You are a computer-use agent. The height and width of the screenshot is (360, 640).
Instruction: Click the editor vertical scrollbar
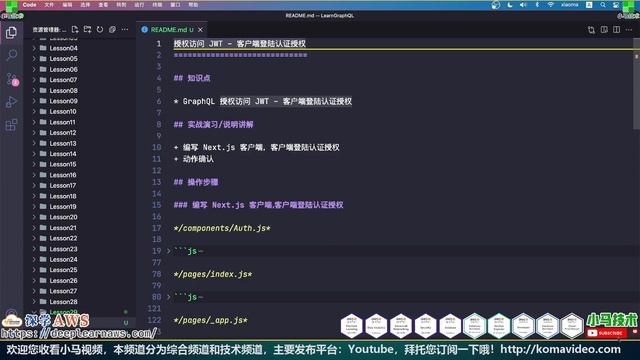point(636,84)
